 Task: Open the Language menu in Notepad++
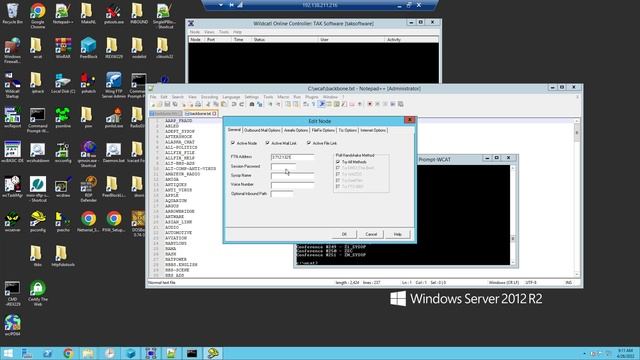(x=231, y=97)
